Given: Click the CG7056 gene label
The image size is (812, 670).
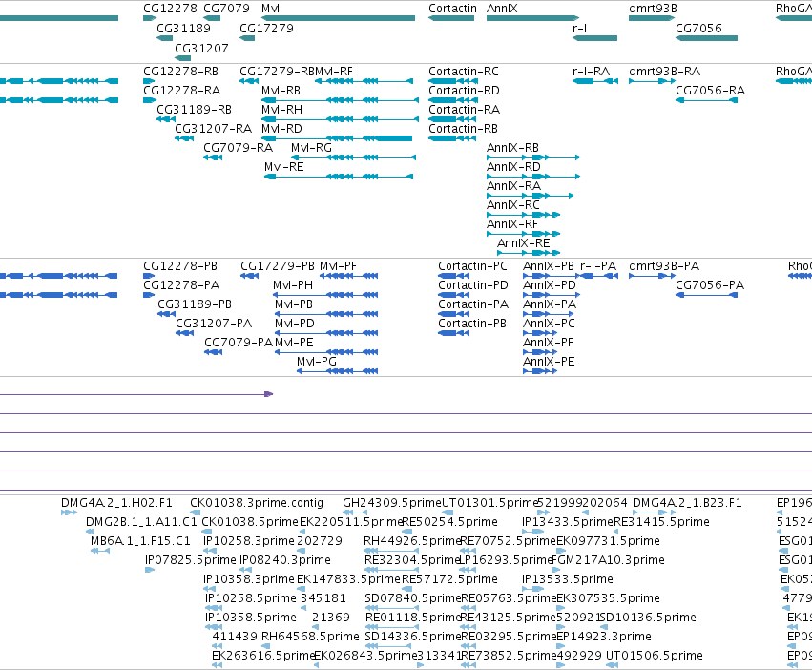Looking at the screenshot, I should tap(698, 28).
